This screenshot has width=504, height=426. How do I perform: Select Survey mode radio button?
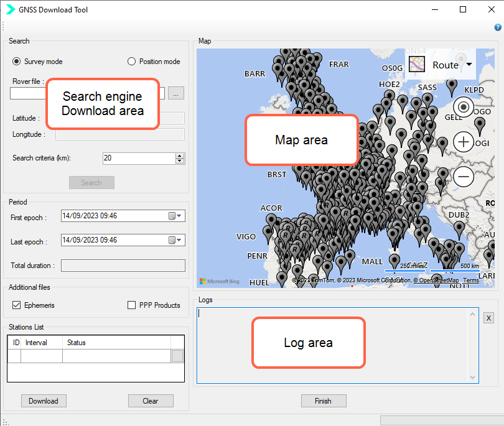coord(17,62)
